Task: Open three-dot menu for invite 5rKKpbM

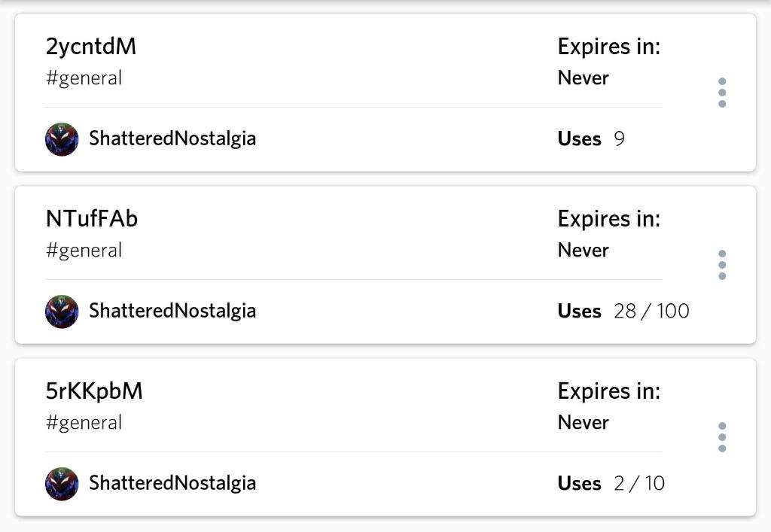Action: click(x=722, y=437)
